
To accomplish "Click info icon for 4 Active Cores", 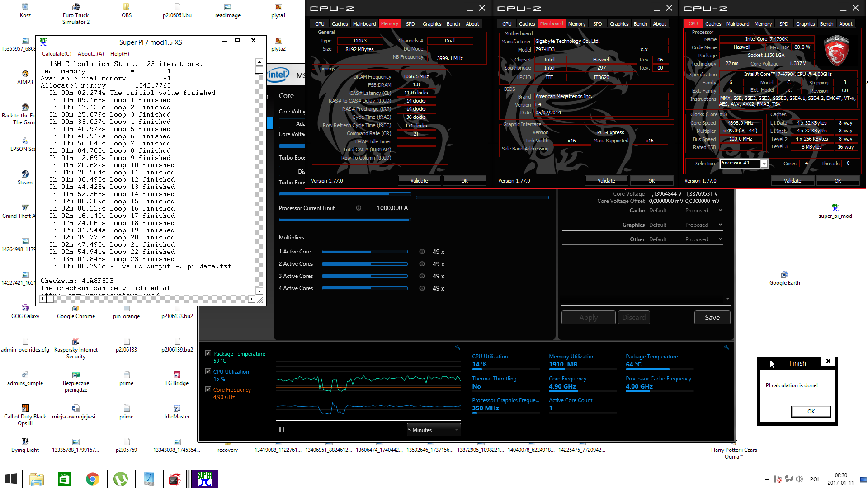I will [422, 288].
